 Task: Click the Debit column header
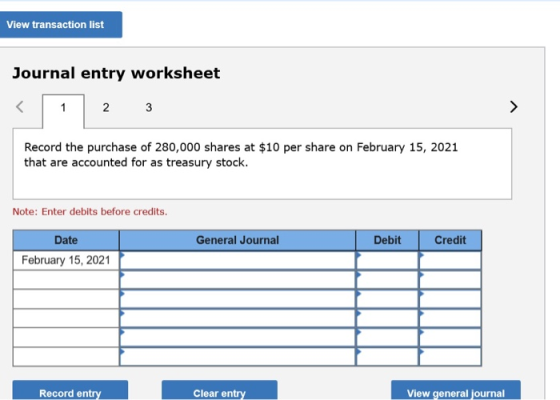(x=387, y=240)
